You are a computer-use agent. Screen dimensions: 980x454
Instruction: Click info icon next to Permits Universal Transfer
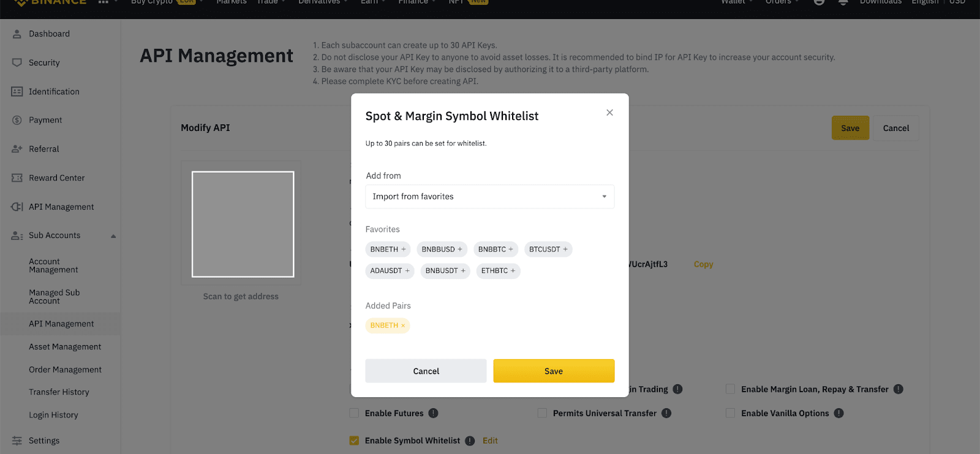666,413
